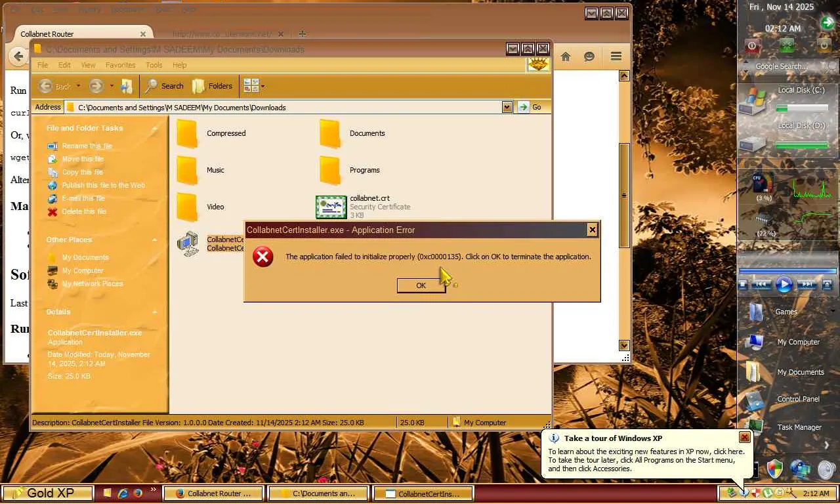Click the Go button beside address bar

point(530,107)
